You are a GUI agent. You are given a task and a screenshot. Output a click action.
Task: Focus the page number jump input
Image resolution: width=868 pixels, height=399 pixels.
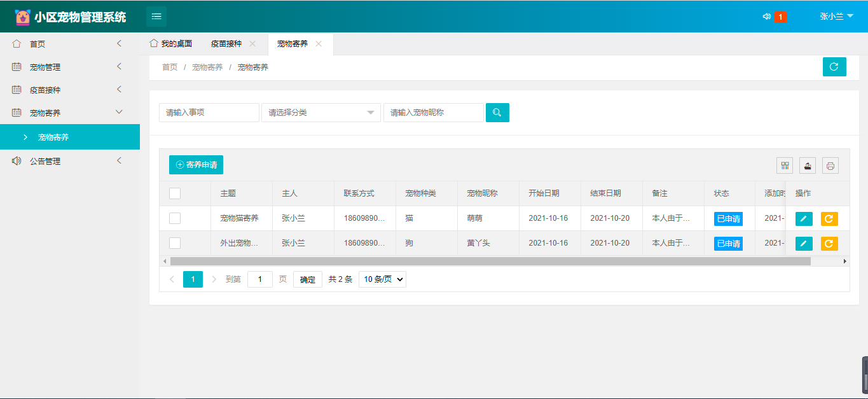pyautogui.click(x=260, y=279)
